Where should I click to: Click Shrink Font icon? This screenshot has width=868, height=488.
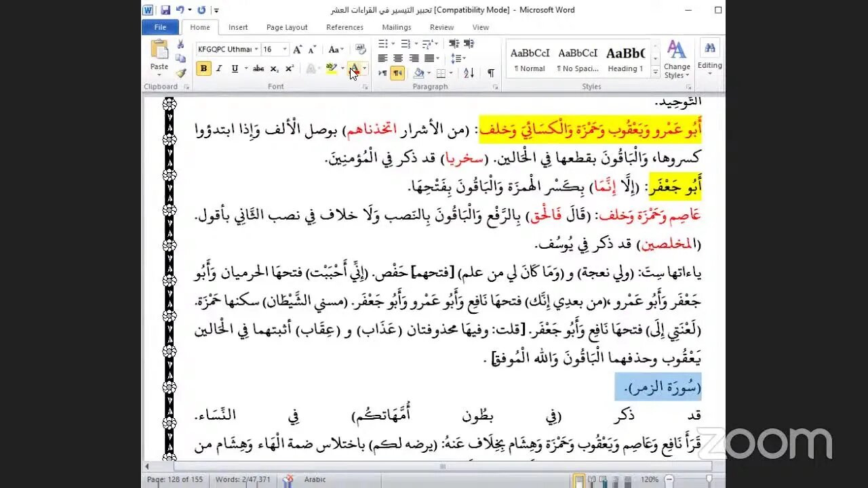point(312,49)
